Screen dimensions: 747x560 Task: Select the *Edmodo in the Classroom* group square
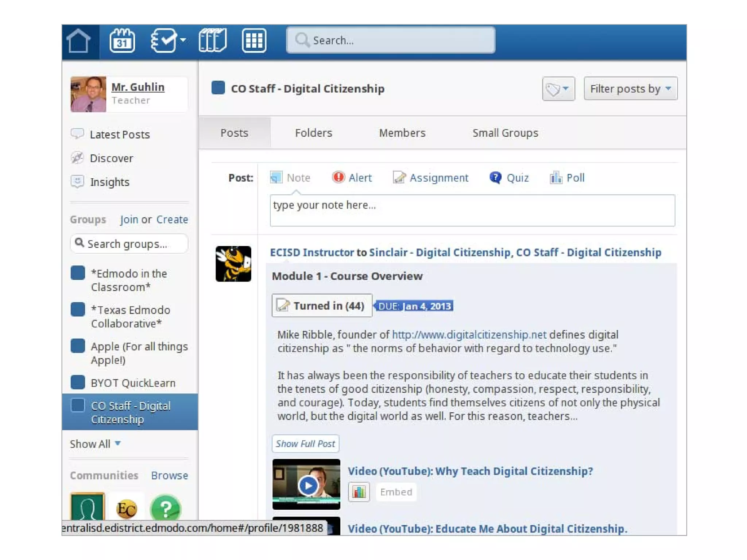click(x=78, y=273)
